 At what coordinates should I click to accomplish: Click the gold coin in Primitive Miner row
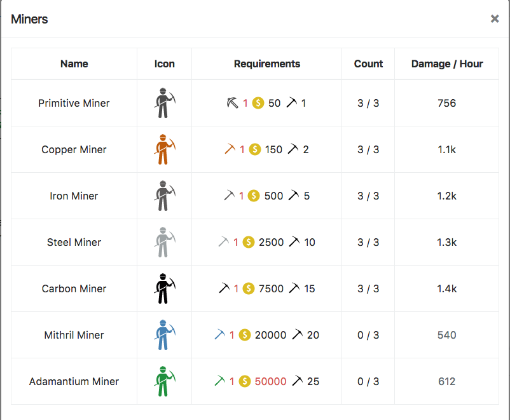coord(258,103)
